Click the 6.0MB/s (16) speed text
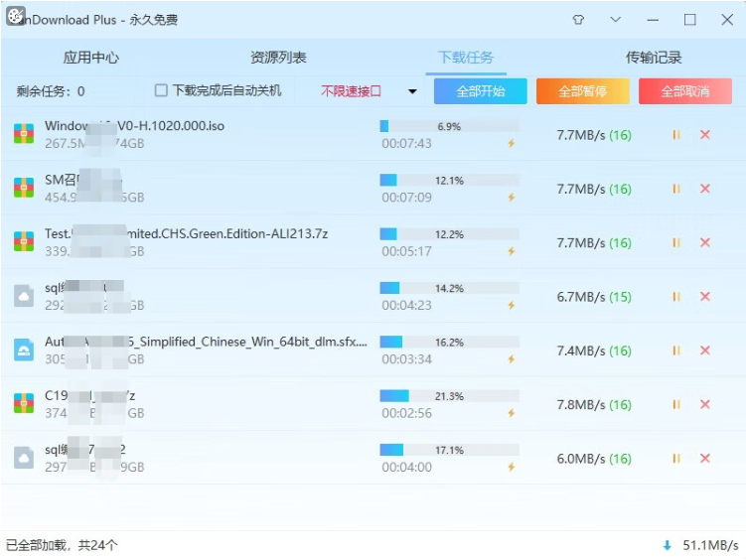746x560 pixels. click(x=594, y=459)
